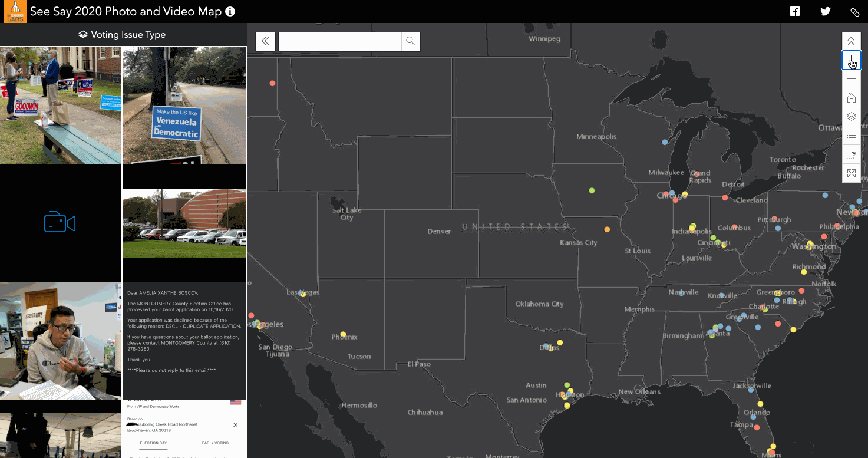Click the Twitter share icon

click(825, 11)
